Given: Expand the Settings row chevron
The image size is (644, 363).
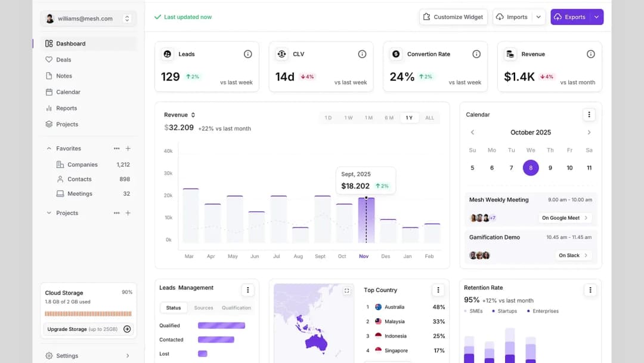Looking at the screenshot, I should coord(128,356).
